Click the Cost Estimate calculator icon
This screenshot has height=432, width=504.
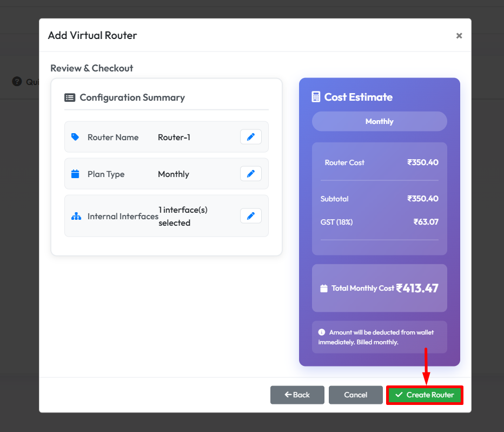pos(316,97)
